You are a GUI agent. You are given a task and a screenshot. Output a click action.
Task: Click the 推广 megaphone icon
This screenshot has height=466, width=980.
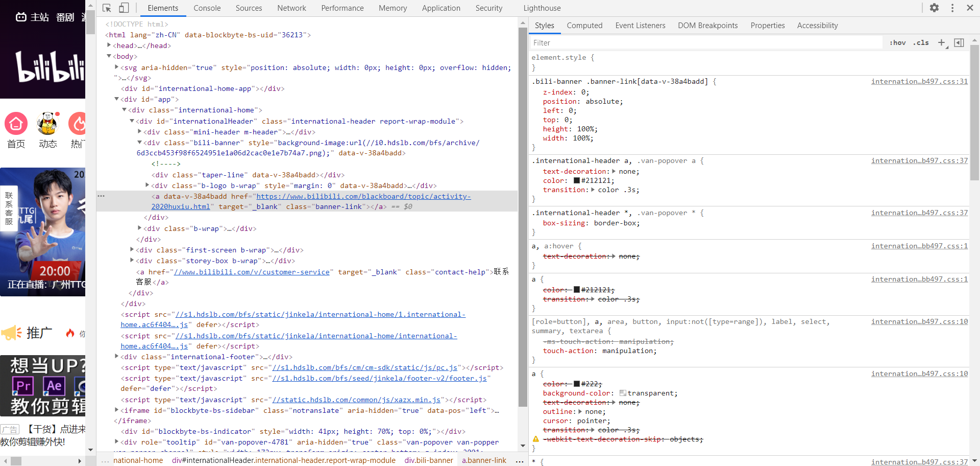pyautogui.click(x=11, y=333)
